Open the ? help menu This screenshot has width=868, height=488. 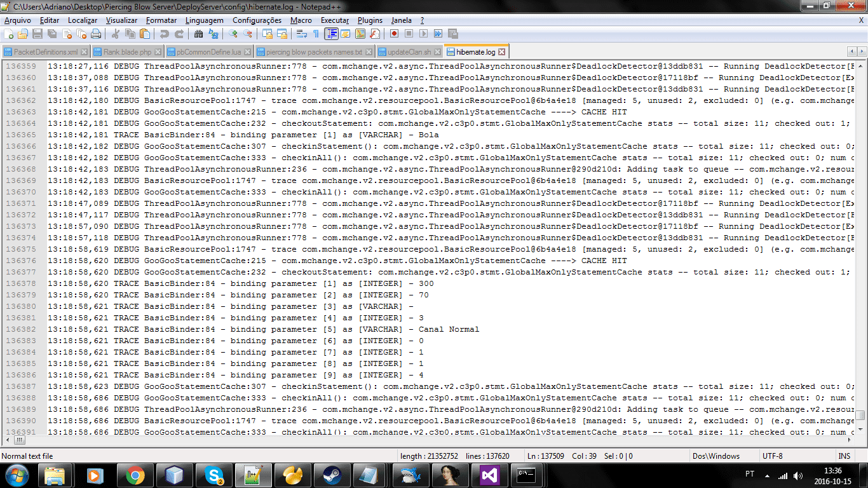[x=421, y=20]
